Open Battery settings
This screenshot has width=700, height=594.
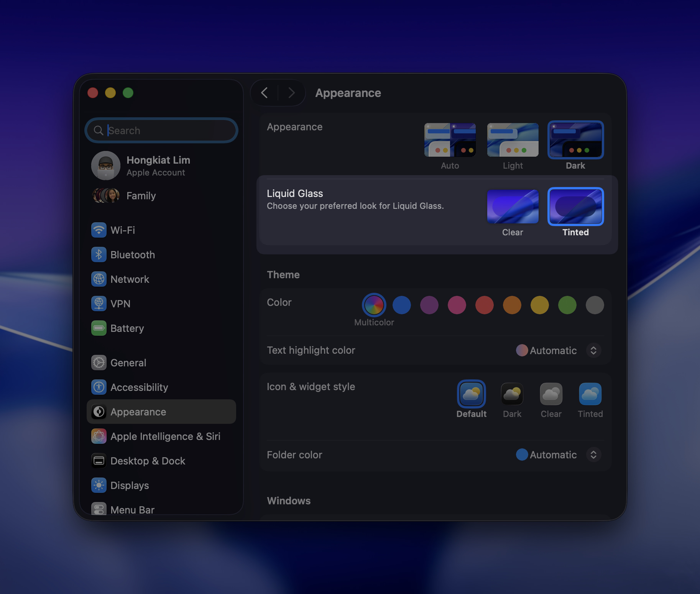pyautogui.click(x=127, y=328)
